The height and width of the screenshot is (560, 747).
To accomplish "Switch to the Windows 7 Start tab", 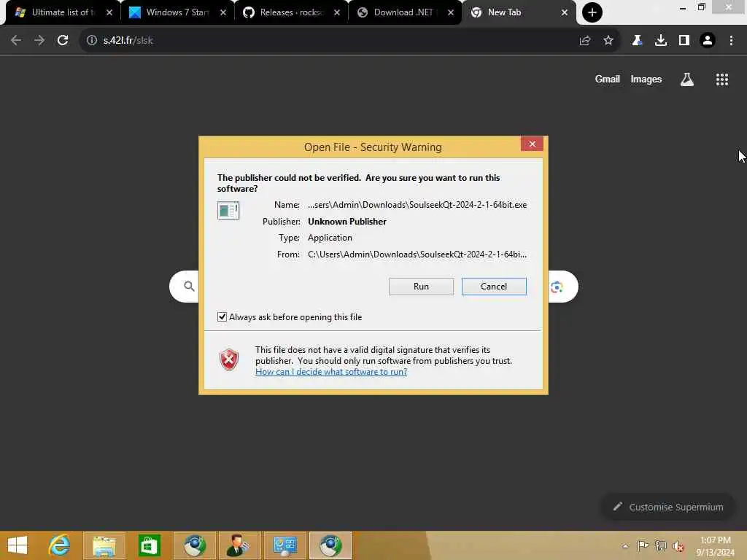I will 177,12.
